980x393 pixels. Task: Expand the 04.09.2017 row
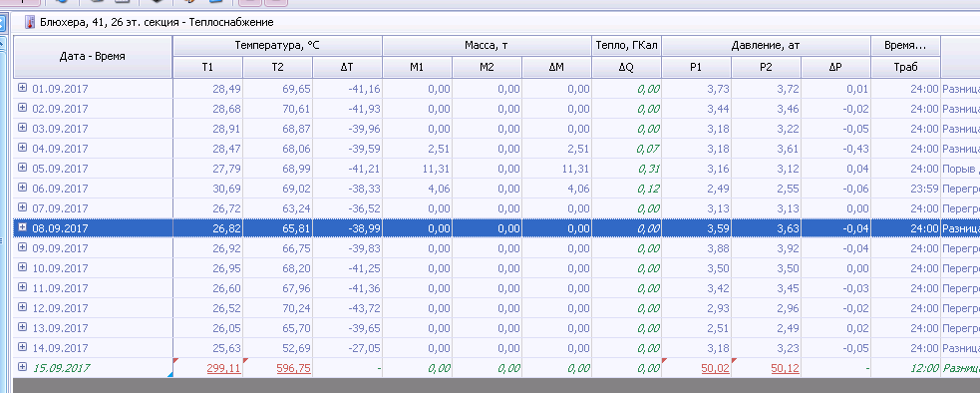tap(23, 148)
